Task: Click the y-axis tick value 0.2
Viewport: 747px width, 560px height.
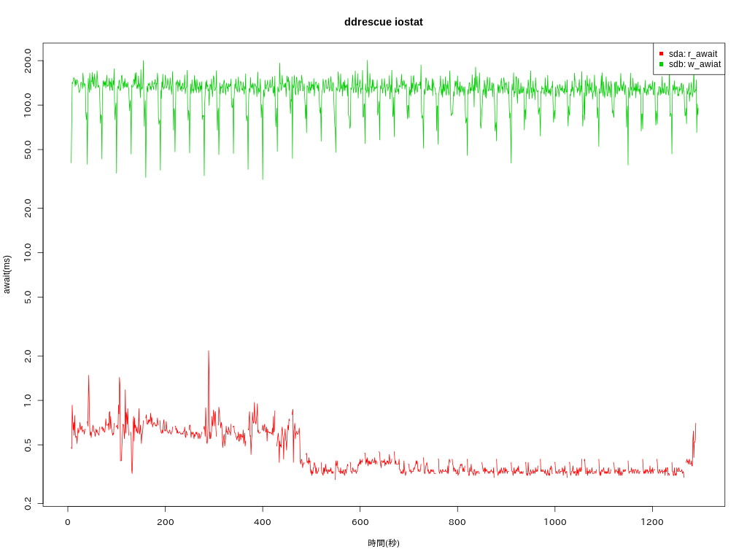Action: tap(28, 503)
